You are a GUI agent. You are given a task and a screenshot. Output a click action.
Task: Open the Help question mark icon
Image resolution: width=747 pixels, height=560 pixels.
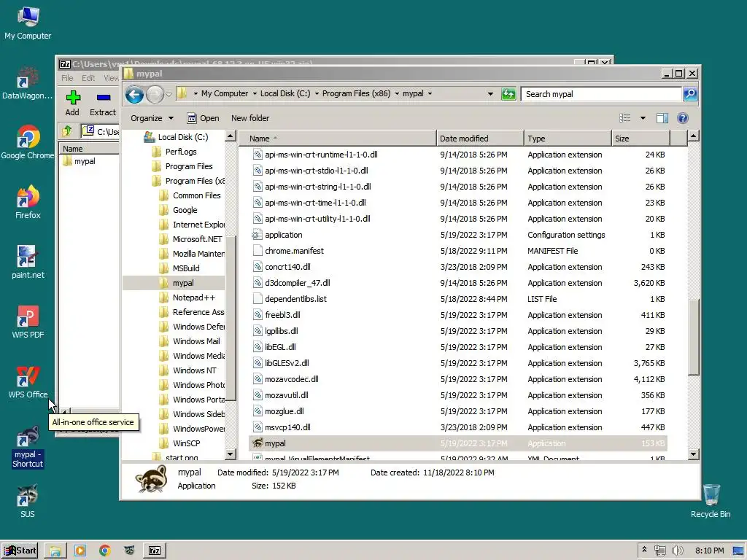click(682, 118)
